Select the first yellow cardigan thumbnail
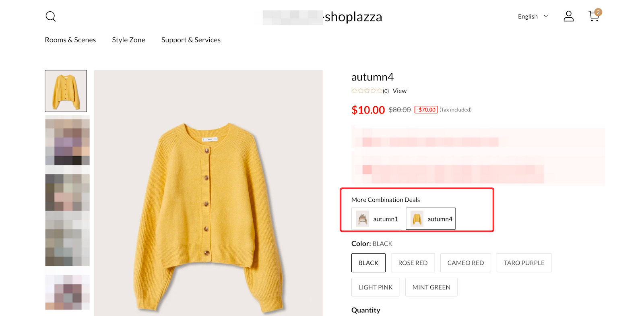The width and height of the screenshot is (644, 316). 66,91
